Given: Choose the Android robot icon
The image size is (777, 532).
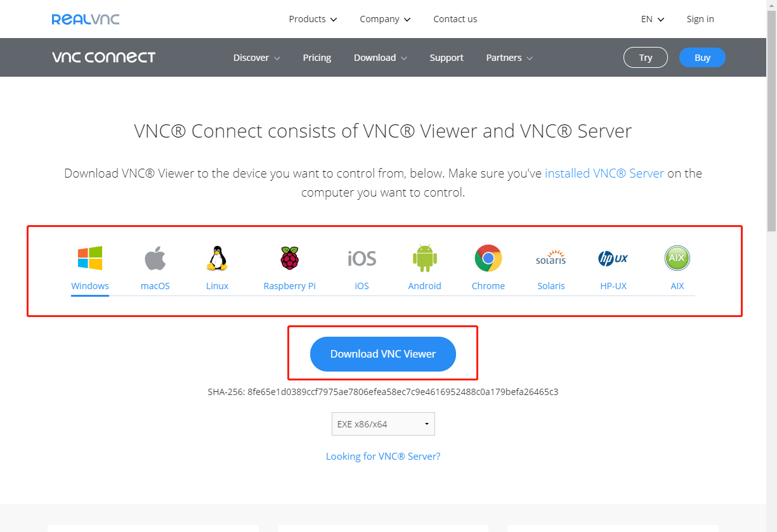Looking at the screenshot, I should [x=424, y=257].
